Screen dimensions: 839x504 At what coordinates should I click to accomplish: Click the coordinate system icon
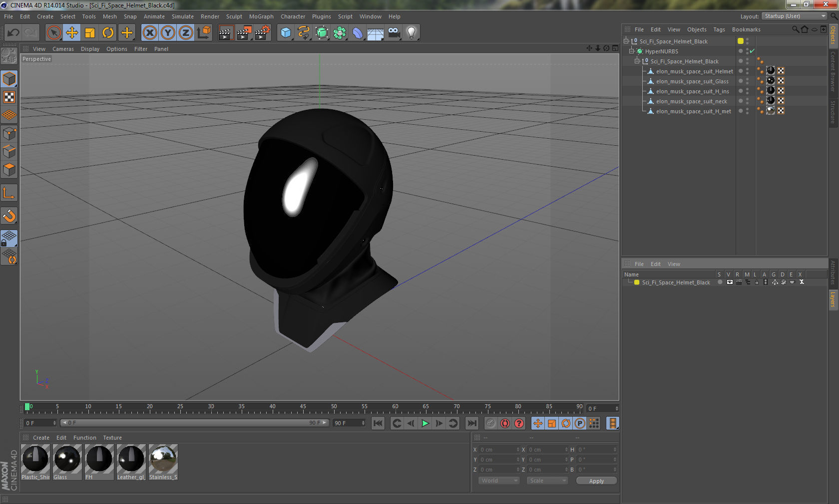(x=204, y=33)
